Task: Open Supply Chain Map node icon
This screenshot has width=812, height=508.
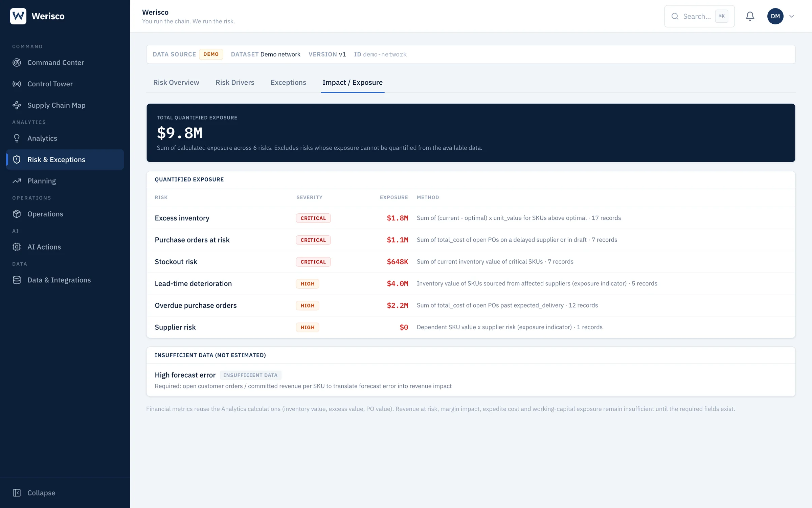Action: (17, 105)
